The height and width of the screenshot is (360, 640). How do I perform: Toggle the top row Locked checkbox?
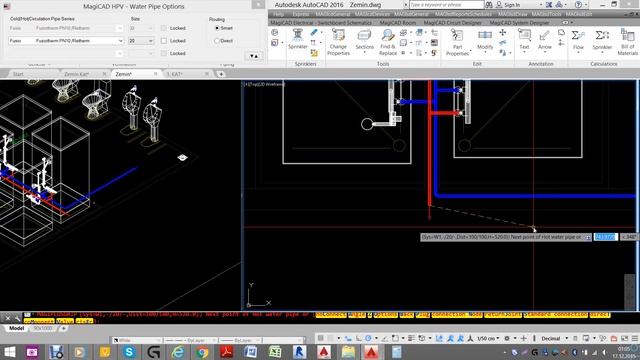(x=164, y=28)
